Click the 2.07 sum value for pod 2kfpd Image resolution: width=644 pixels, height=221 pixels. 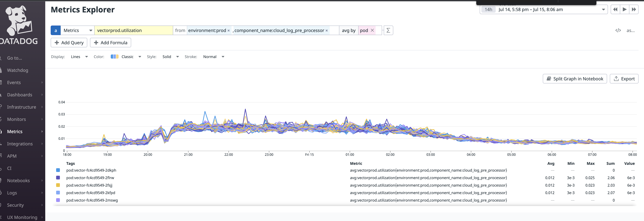(x=611, y=193)
